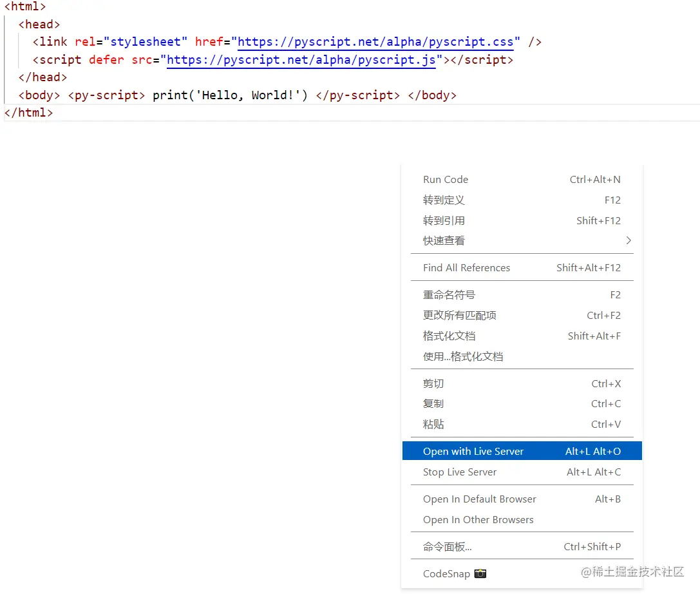Select 转到定义 menu entry
This screenshot has width=700, height=594.
522,200
